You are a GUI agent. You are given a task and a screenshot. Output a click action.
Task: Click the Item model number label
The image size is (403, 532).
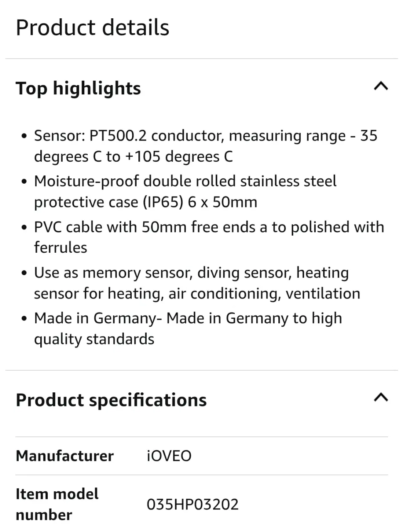(x=57, y=504)
